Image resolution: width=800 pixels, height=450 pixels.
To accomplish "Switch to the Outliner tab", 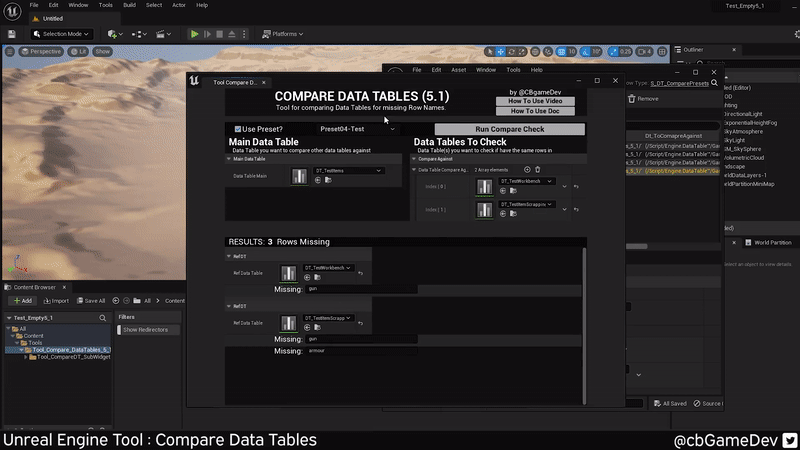I will [693, 49].
